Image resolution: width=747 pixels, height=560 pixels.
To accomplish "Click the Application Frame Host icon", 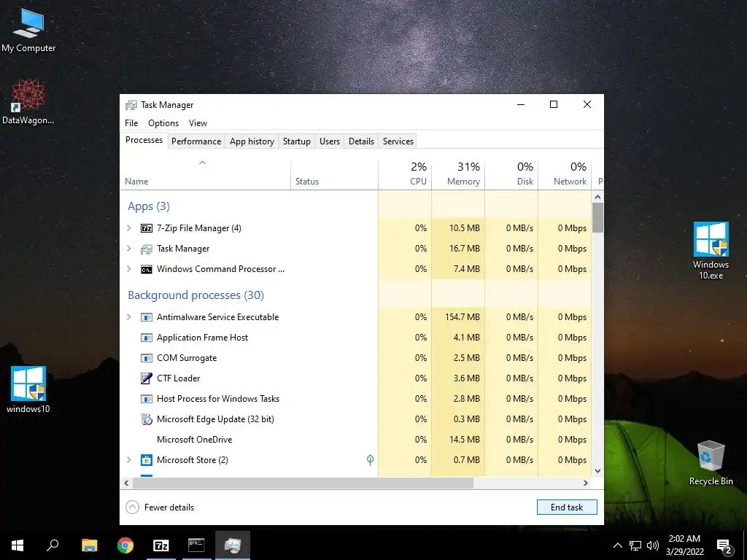I will pyautogui.click(x=146, y=338).
